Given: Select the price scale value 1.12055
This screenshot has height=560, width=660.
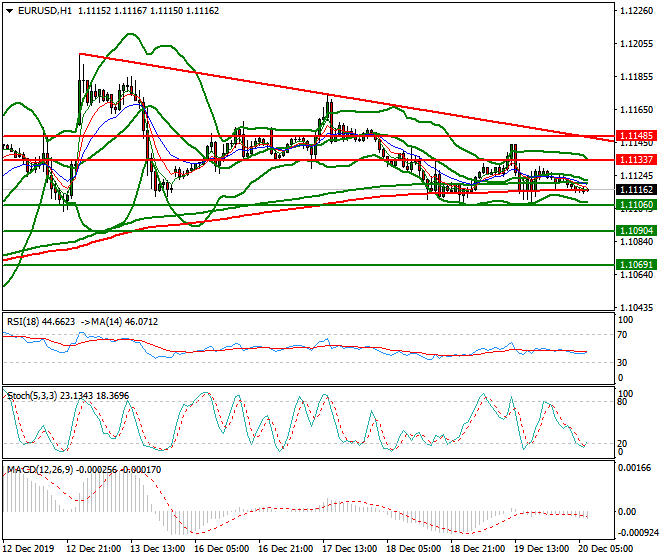Looking at the screenshot, I should (637, 44).
